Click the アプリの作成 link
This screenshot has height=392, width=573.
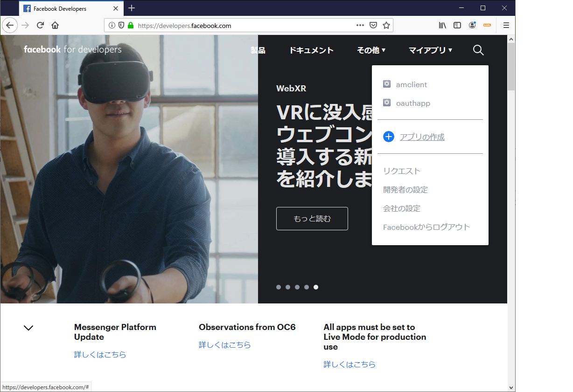pos(422,137)
